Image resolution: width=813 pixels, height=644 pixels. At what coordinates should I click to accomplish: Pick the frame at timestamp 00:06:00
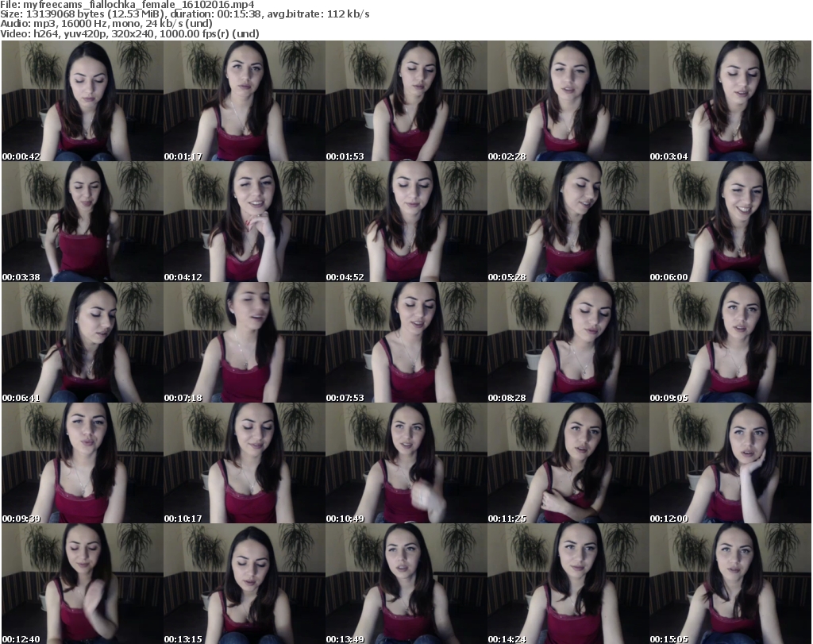(x=730, y=222)
